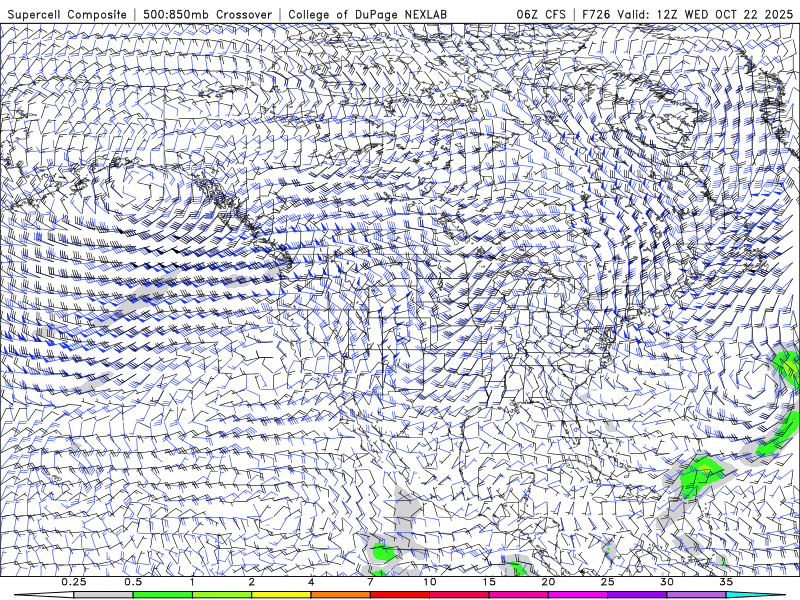The width and height of the screenshot is (800, 600).
Task: Click the 0.25 legend value
Action: pyautogui.click(x=74, y=582)
